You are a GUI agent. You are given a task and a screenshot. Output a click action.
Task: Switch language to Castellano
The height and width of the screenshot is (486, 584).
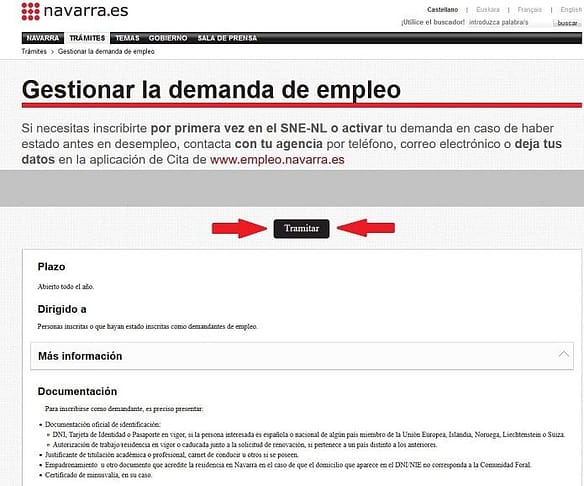[x=442, y=10]
